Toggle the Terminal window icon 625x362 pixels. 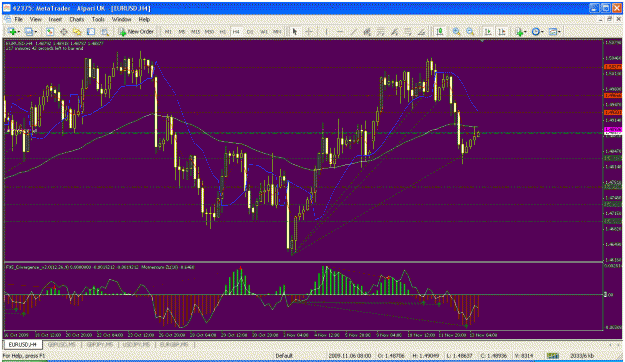click(91, 31)
